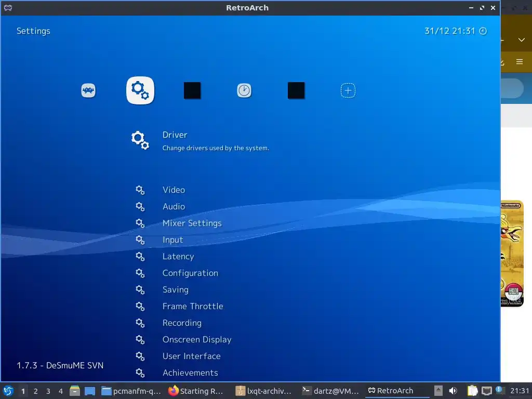The height and width of the screenshot is (399, 532).
Task: Open Frame Throttle settings
Action: (193, 307)
